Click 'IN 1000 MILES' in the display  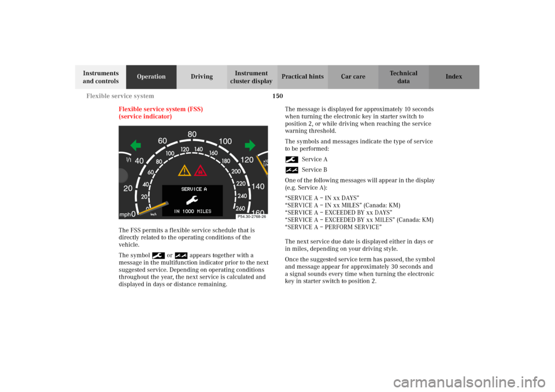(x=193, y=212)
